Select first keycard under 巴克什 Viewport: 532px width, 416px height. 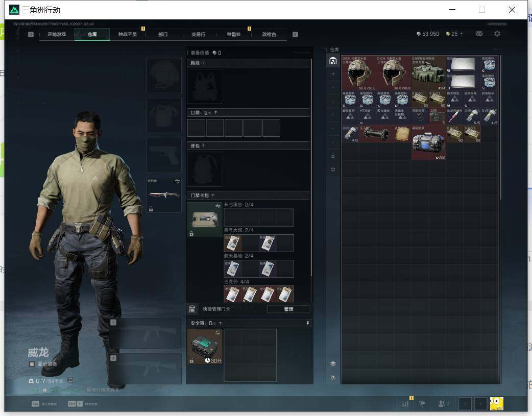pos(233,294)
